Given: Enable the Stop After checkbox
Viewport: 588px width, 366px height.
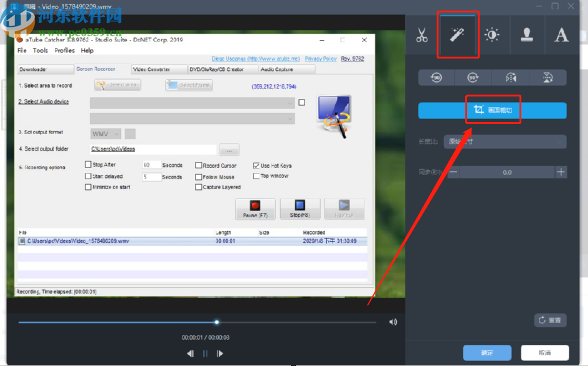Looking at the screenshot, I should 88,164.
